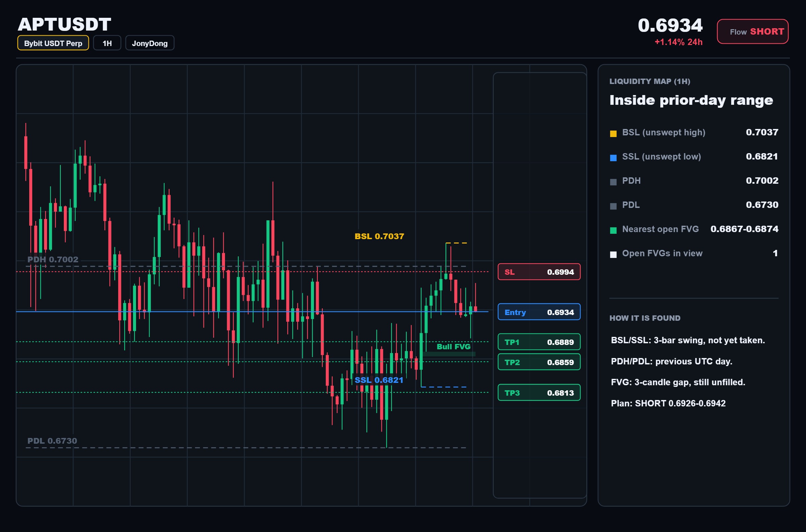Click the yellow BSL legend swatch
This screenshot has width=806, height=532.
613,133
